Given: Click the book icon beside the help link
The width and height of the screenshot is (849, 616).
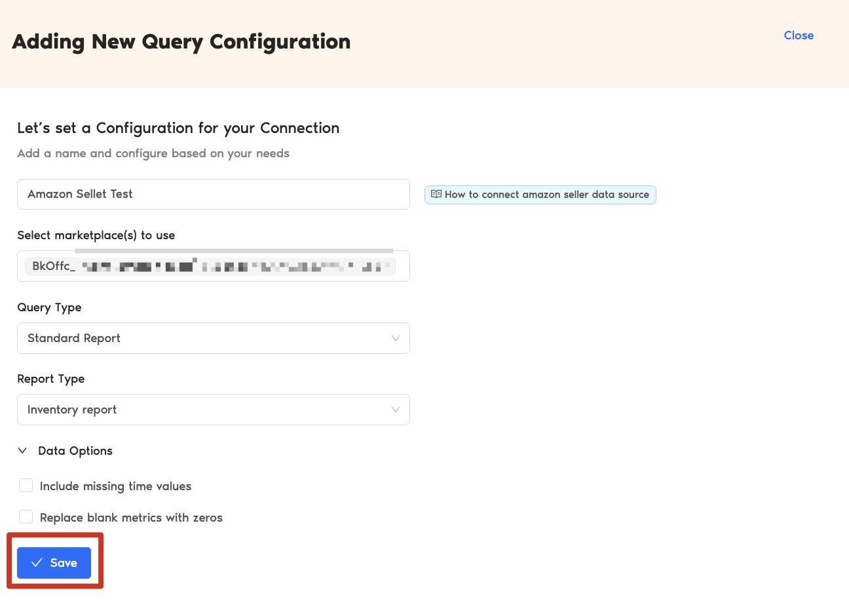Looking at the screenshot, I should point(436,195).
